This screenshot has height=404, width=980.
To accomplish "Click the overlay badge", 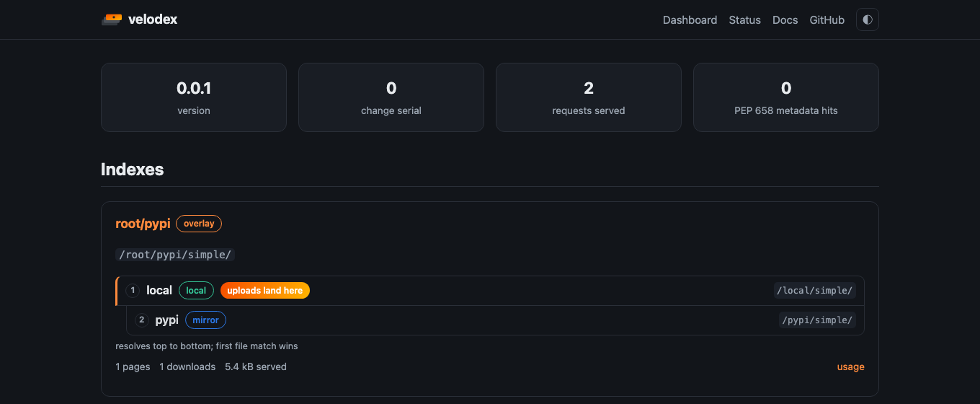I will click(199, 224).
